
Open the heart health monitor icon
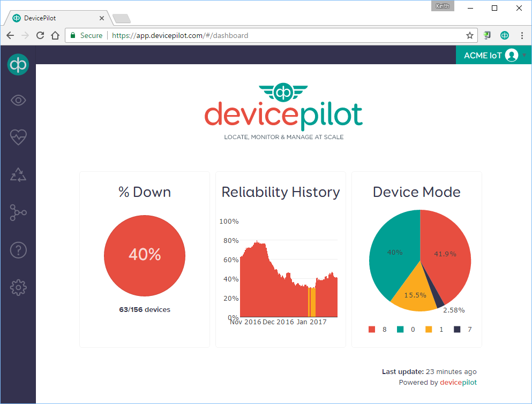18,138
